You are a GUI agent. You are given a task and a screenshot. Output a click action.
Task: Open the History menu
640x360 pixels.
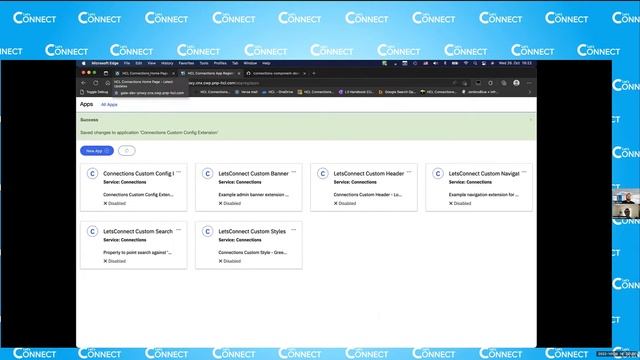[167, 63]
